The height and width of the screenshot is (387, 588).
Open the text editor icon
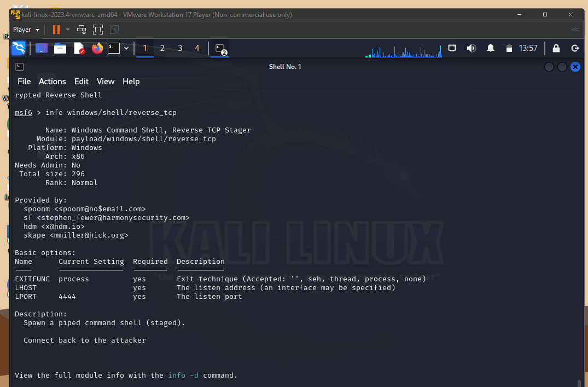(78, 48)
